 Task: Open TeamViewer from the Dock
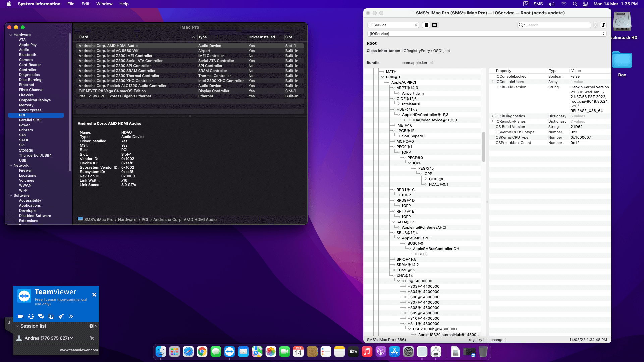point(229,352)
